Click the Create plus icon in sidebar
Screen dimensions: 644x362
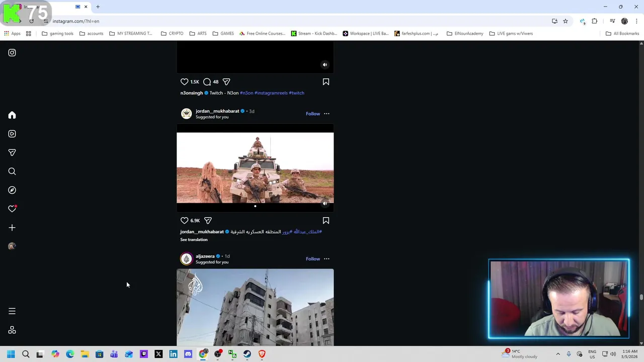(12, 228)
